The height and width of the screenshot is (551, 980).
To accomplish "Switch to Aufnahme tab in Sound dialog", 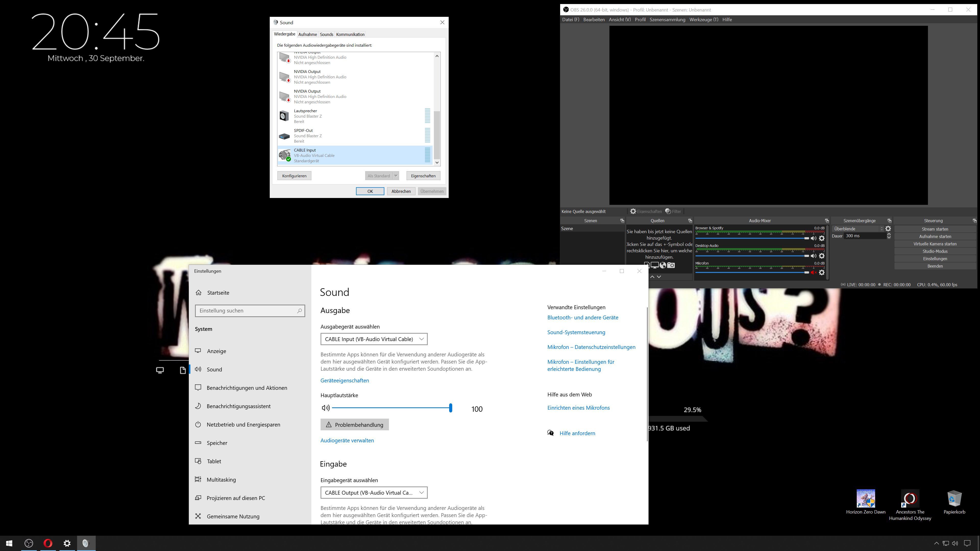I will pyautogui.click(x=307, y=35).
